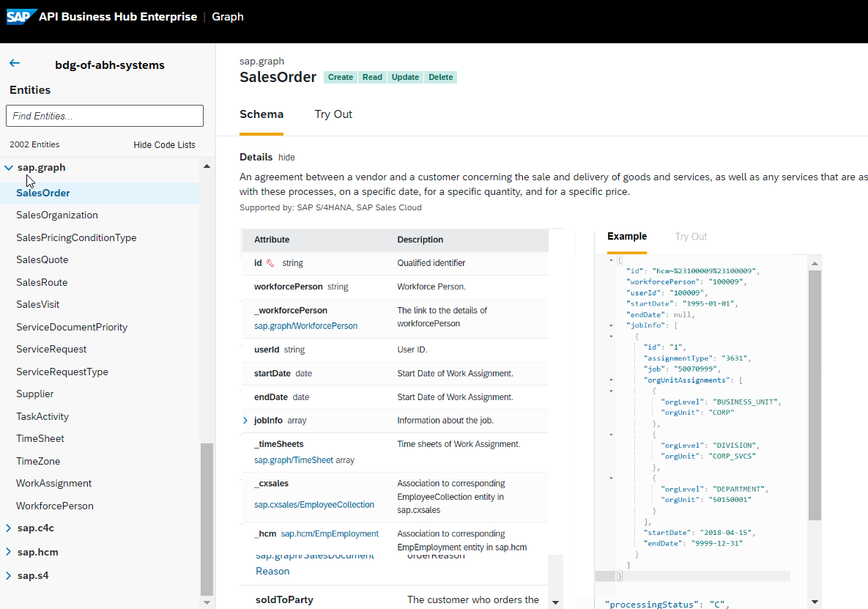Screen dimensions: 868x609
Task: Open the sap.graph/WorkforcePerson link
Action: tap(305, 326)
